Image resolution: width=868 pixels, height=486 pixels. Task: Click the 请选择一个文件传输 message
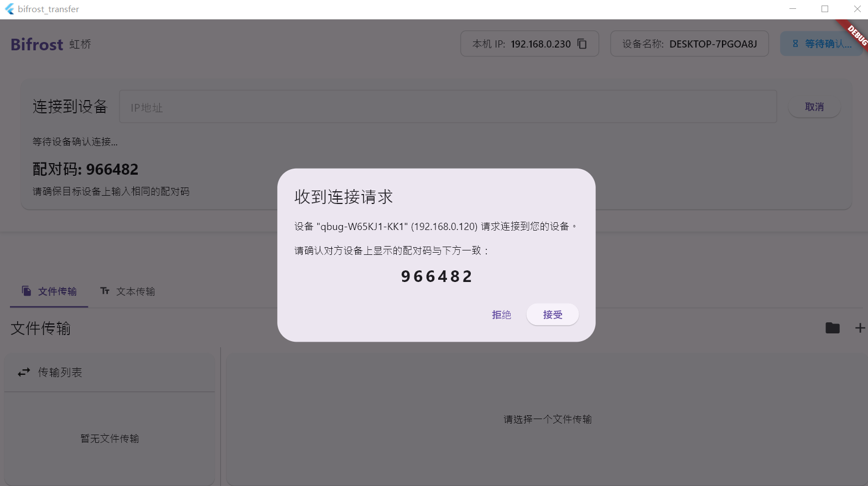pos(548,419)
